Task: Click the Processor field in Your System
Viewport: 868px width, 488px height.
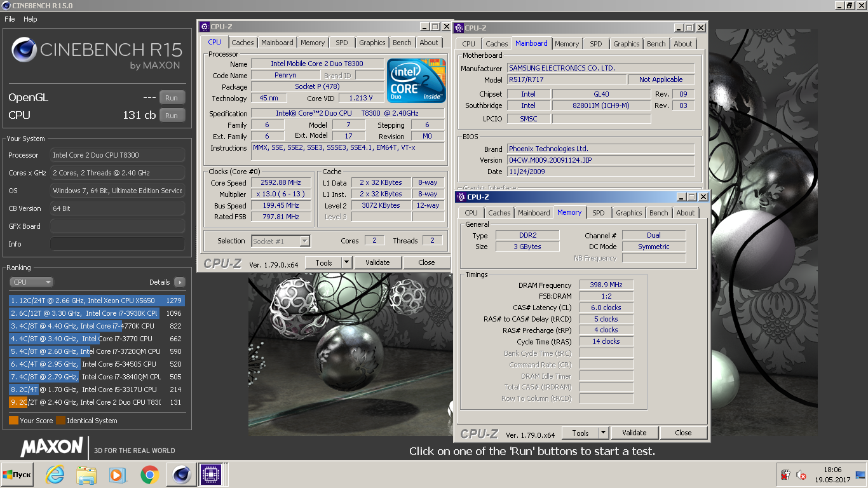Action: point(118,155)
